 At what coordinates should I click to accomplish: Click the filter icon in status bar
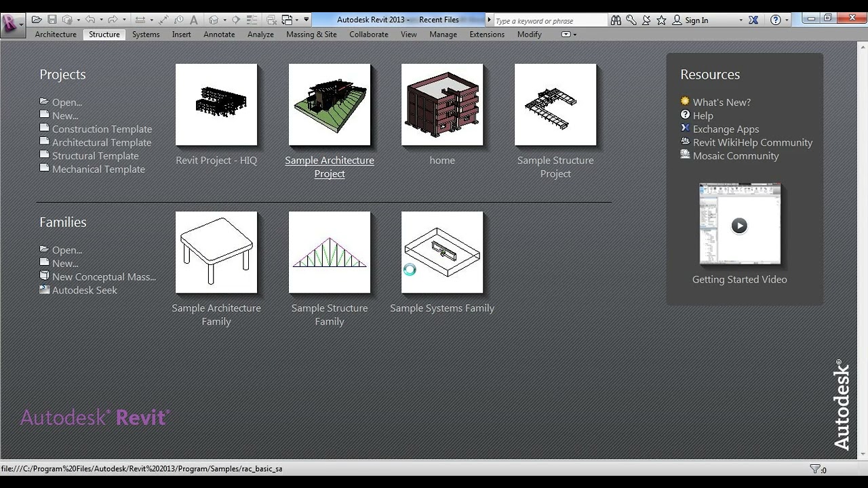[815, 469]
